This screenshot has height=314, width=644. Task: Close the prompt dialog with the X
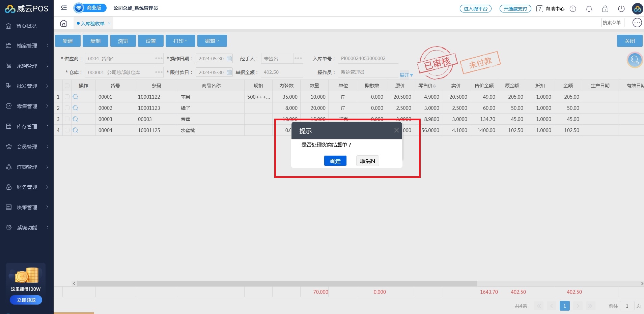tap(396, 130)
